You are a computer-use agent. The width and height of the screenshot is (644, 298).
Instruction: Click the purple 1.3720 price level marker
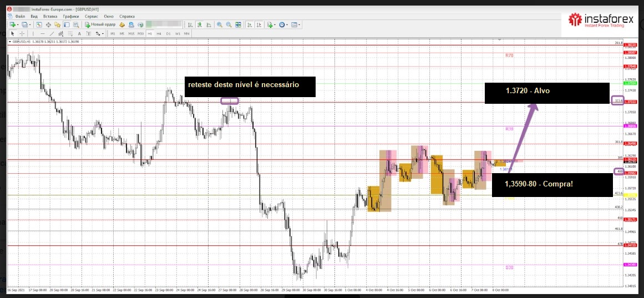tap(617, 100)
